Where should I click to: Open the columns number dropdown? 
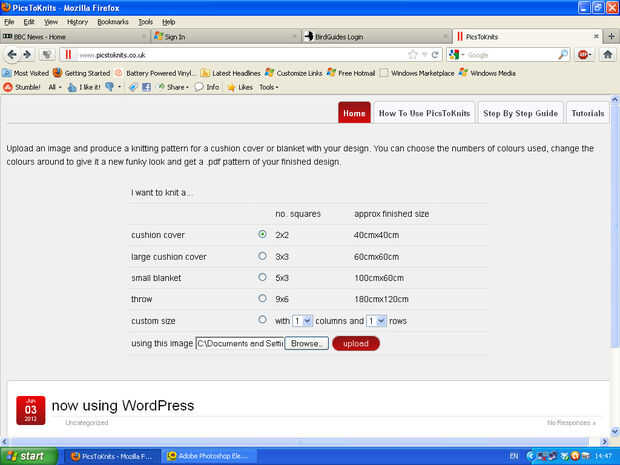click(x=302, y=321)
